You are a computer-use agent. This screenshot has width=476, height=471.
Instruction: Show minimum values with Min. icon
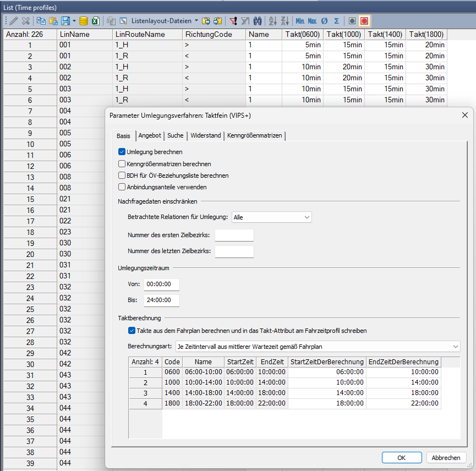pyautogui.click(x=300, y=21)
